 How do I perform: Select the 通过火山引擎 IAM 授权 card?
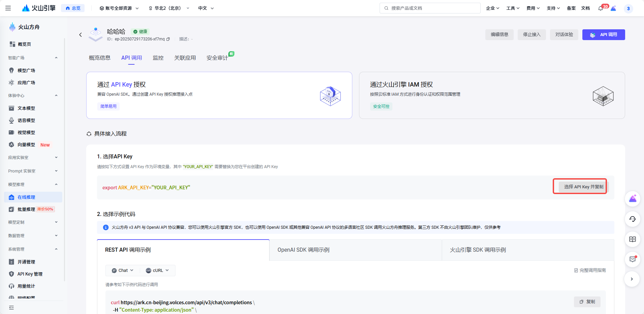point(492,95)
